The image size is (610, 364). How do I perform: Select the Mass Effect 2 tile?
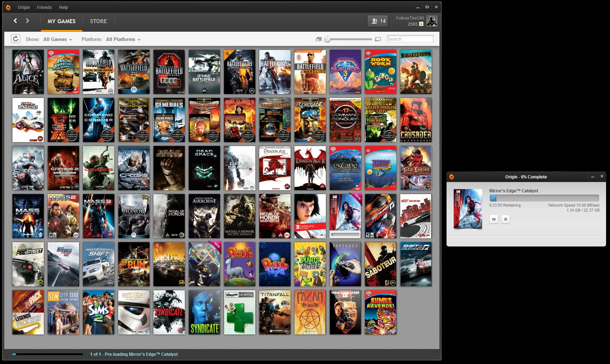pos(63,216)
